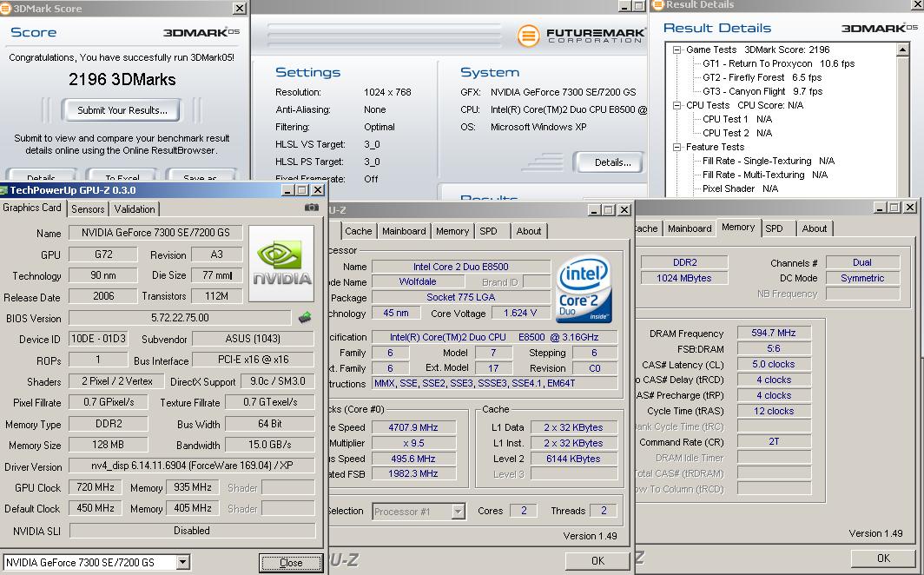The width and height of the screenshot is (924, 575).
Task: Collapse the Game Tests tree node
Action: 677,50
